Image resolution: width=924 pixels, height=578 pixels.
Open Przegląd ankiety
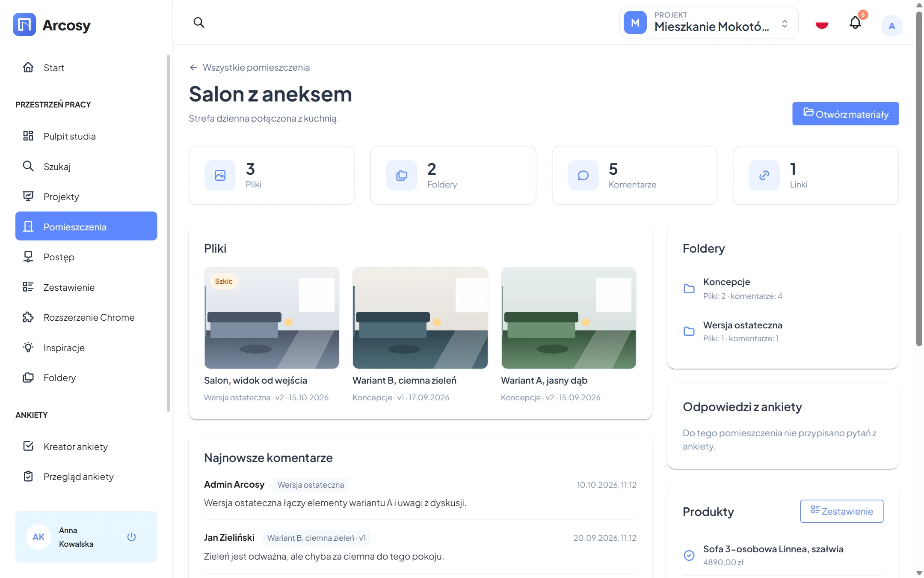pyautogui.click(x=86, y=477)
